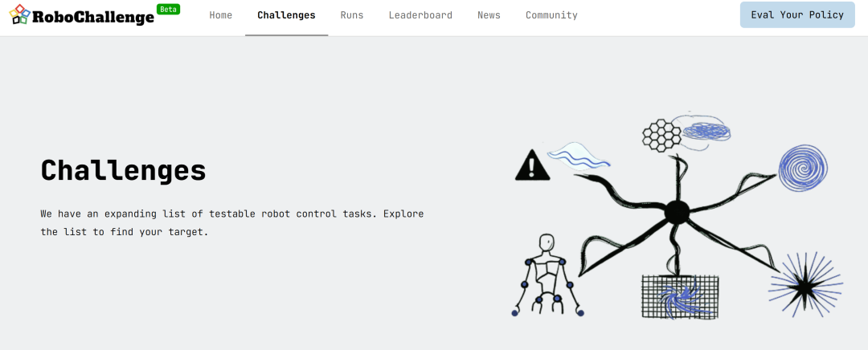Open the Runs nav tab
868x350 pixels.
(352, 15)
